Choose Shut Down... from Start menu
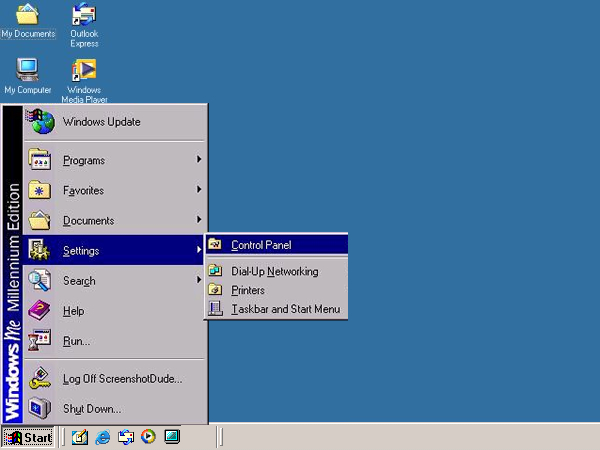The height and width of the screenshot is (450, 600). [114, 409]
